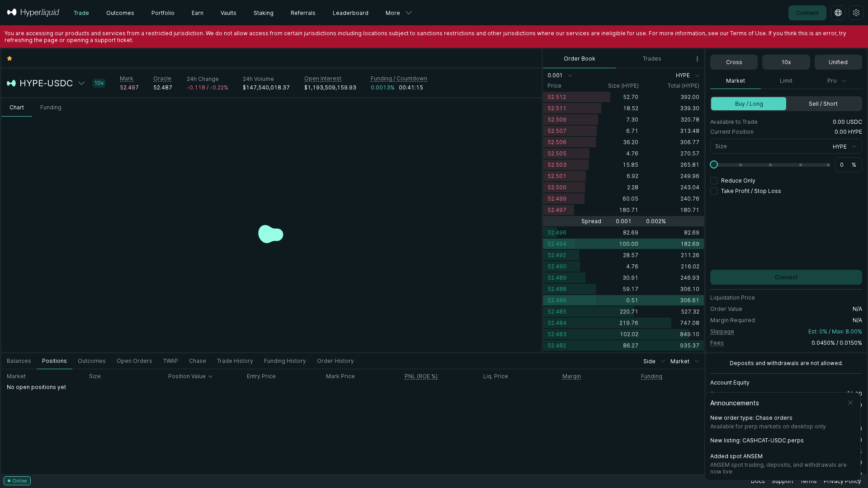Open the Balances tab

click(19, 361)
